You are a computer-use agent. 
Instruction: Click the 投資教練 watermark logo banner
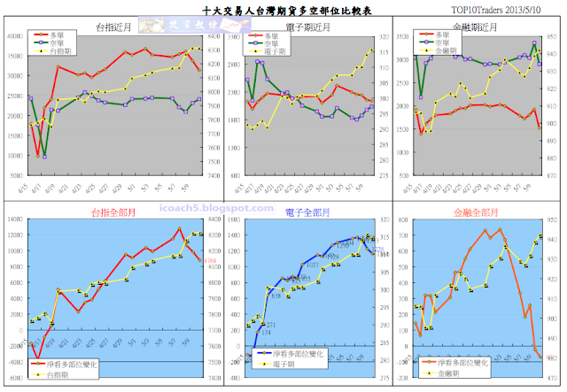[x=195, y=25]
